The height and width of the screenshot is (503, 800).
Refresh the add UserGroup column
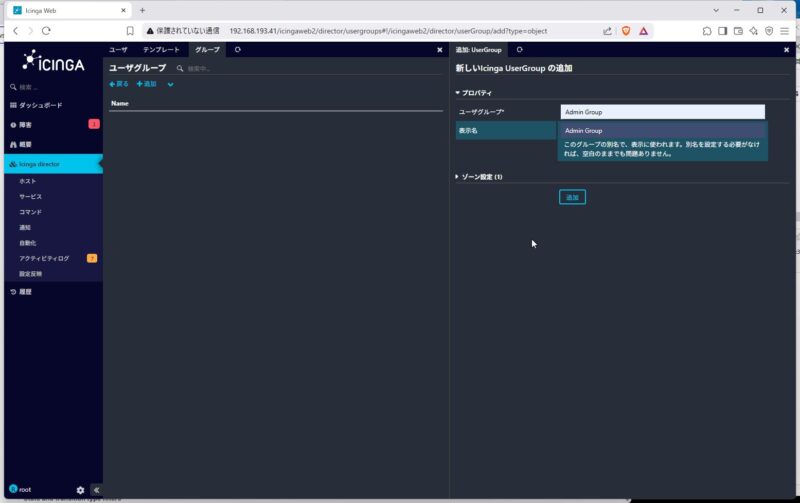519,49
